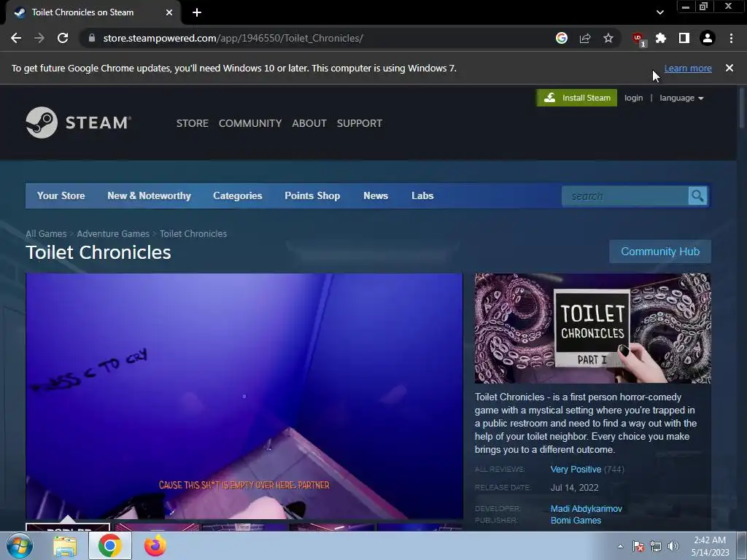Follow the Adventure Games breadcrumb
This screenshot has height=560, width=747.
(113, 234)
